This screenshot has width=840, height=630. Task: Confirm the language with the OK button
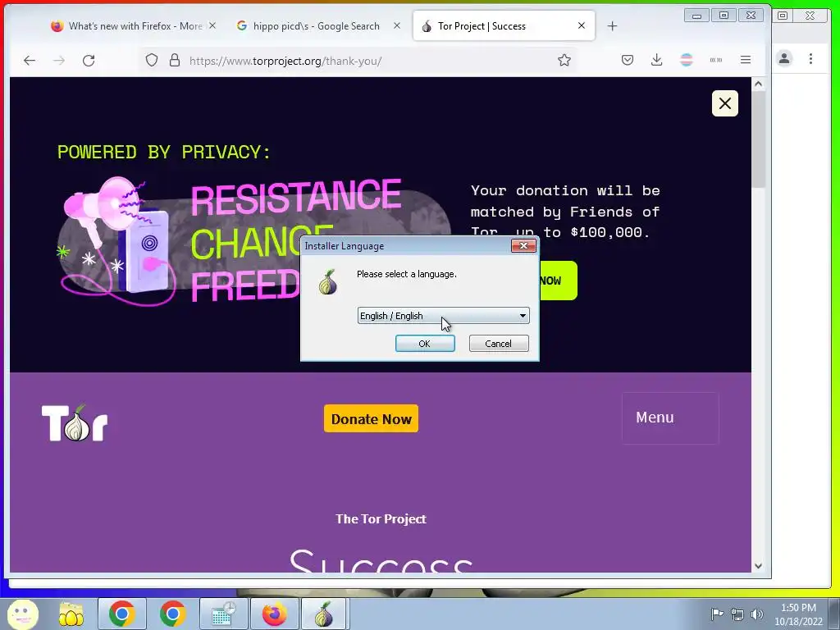point(425,344)
